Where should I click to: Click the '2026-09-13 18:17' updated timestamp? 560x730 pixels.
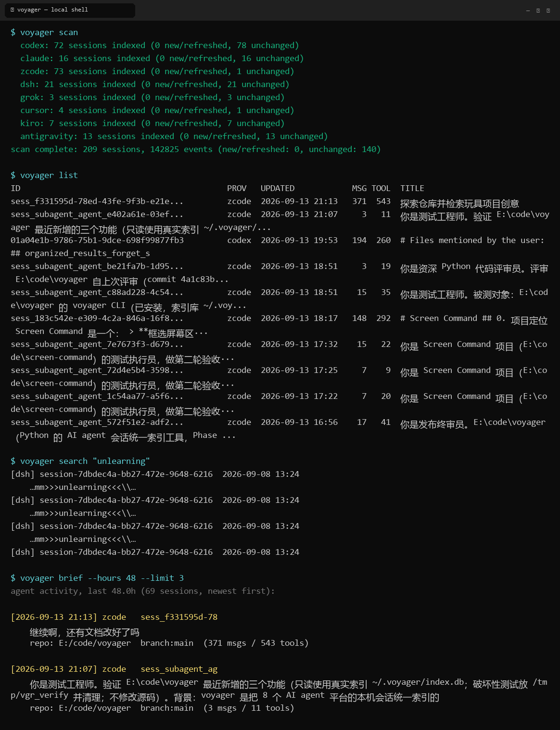click(x=299, y=318)
